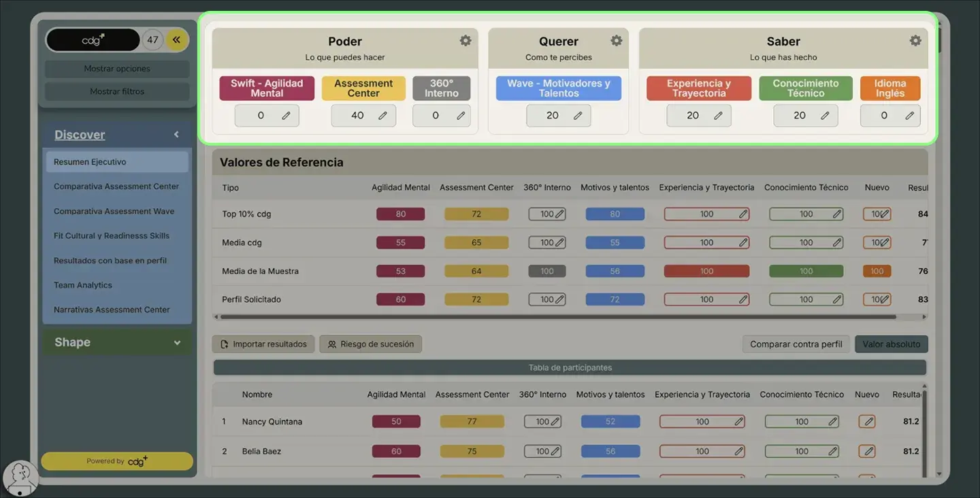The height and width of the screenshot is (498, 980).
Task: Open the Querer card settings gear
Action: (x=617, y=41)
